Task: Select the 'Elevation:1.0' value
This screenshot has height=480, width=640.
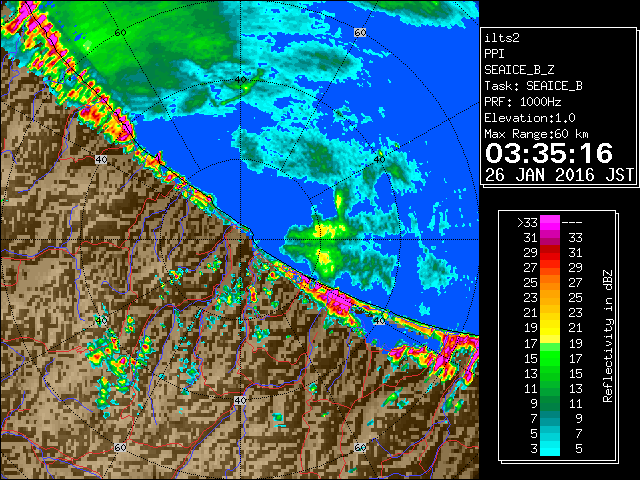Action: pyautogui.click(x=530, y=118)
